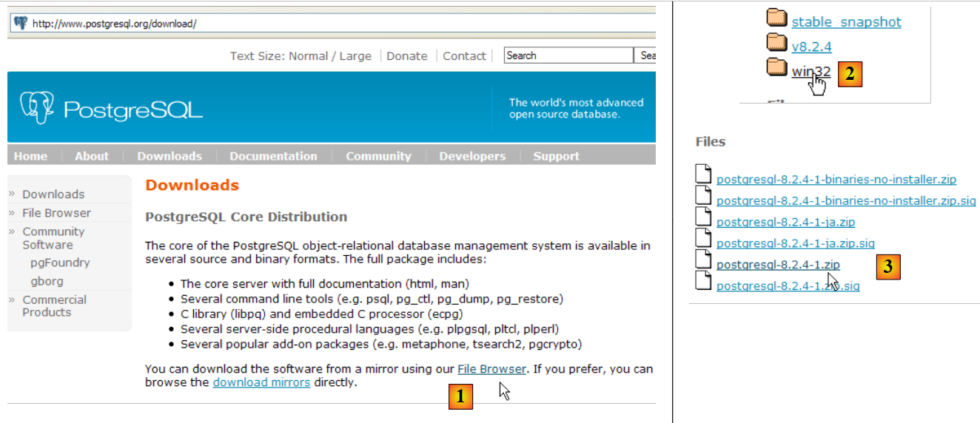This screenshot has width=980, height=423.
Task: Select Large text size option
Action: pos(355,56)
